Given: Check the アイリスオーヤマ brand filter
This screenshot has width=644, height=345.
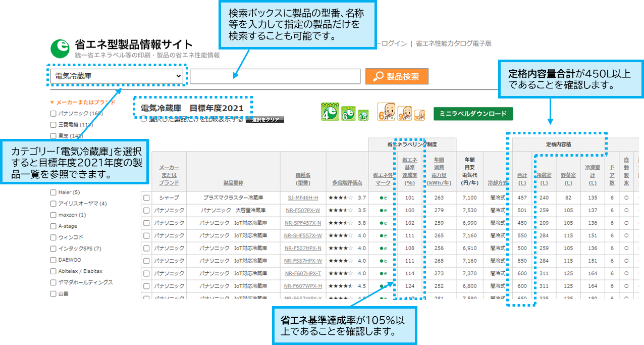Looking at the screenshot, I should click(x=53, y=204).
